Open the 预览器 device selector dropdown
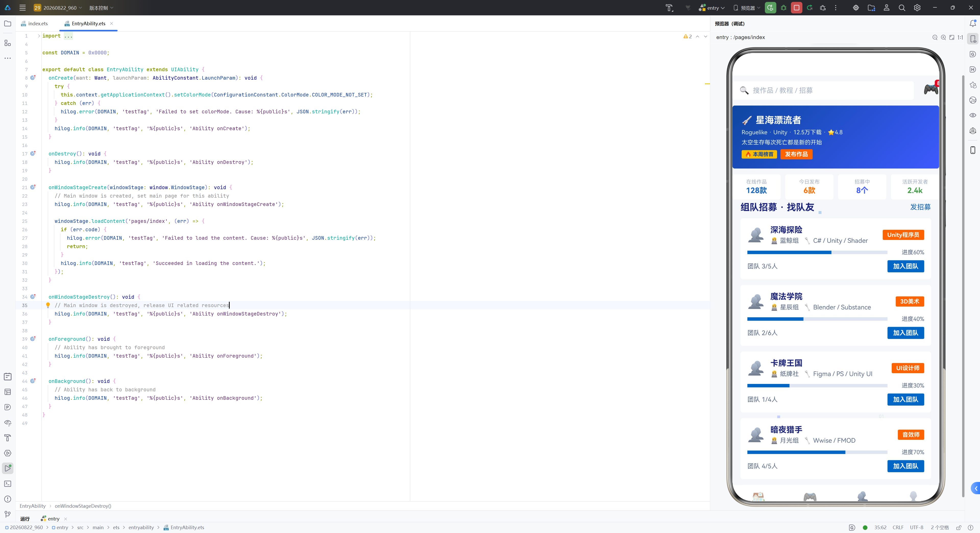Screen dimensions: 980x533 click(747, 8)
